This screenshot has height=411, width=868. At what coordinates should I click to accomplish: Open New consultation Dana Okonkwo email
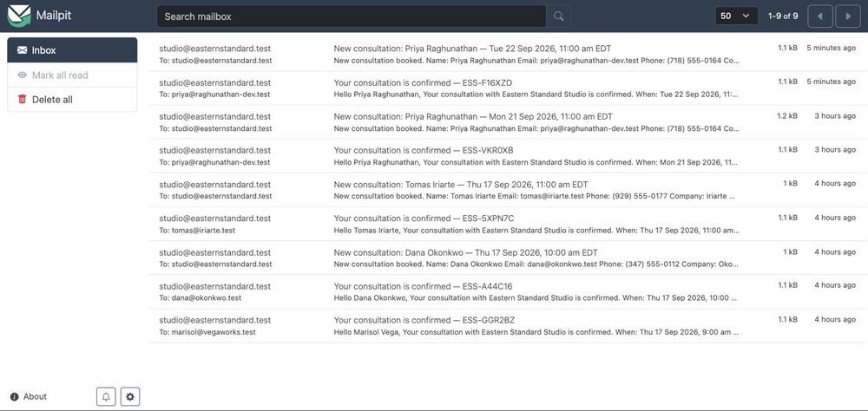pyautogui.click(x=508, y=258)
